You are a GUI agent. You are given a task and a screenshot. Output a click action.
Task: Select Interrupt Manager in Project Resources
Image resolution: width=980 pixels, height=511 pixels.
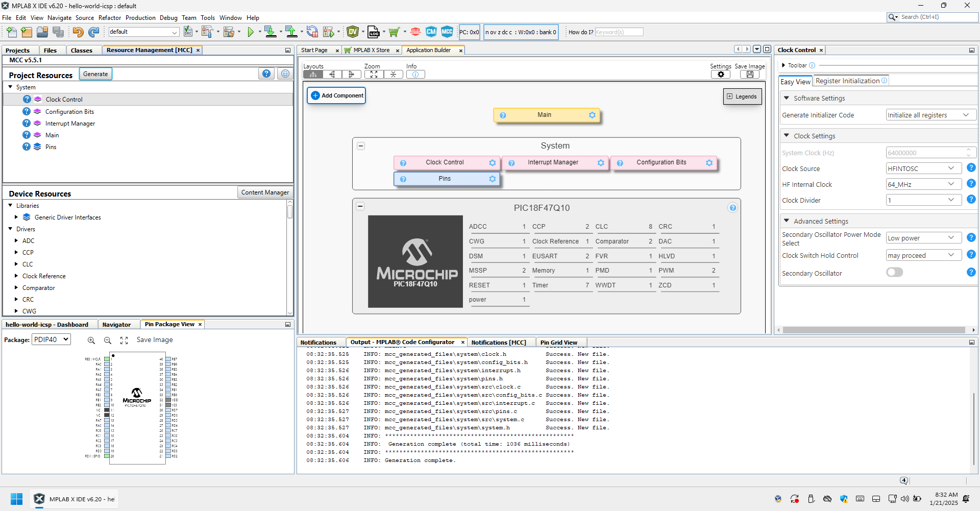click(x=70, y=124)
